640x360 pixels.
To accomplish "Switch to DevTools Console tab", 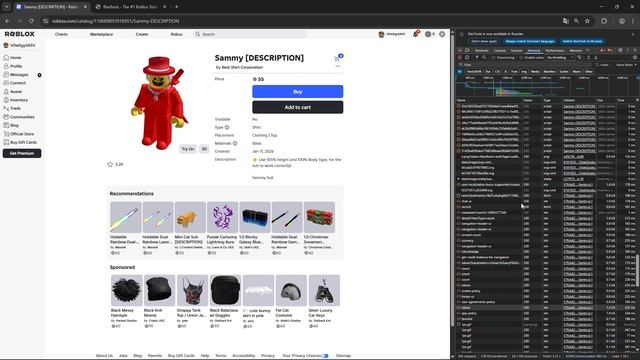I will 500,51.
